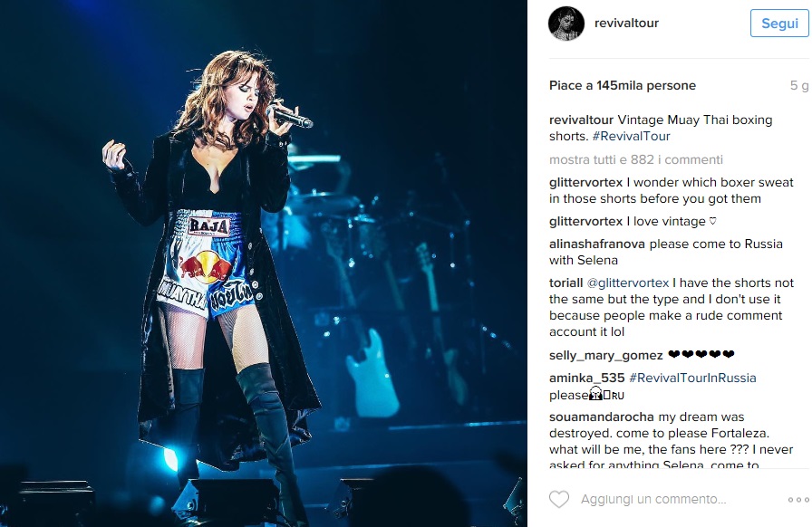Open the toriall commenter profile

[x=566, y=283]
